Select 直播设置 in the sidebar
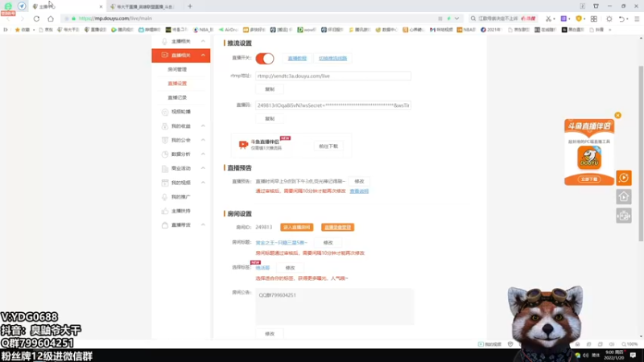 [177, 84]
